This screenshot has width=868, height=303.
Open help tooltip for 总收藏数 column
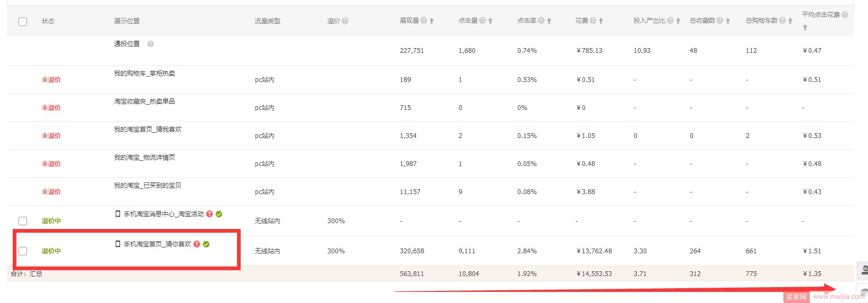[x=720, y=21]
